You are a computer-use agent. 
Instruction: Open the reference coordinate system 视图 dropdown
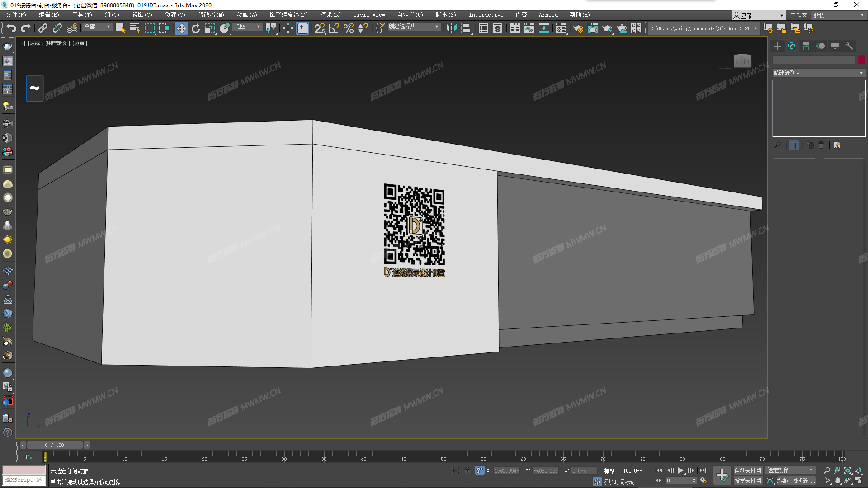(248, 27)
